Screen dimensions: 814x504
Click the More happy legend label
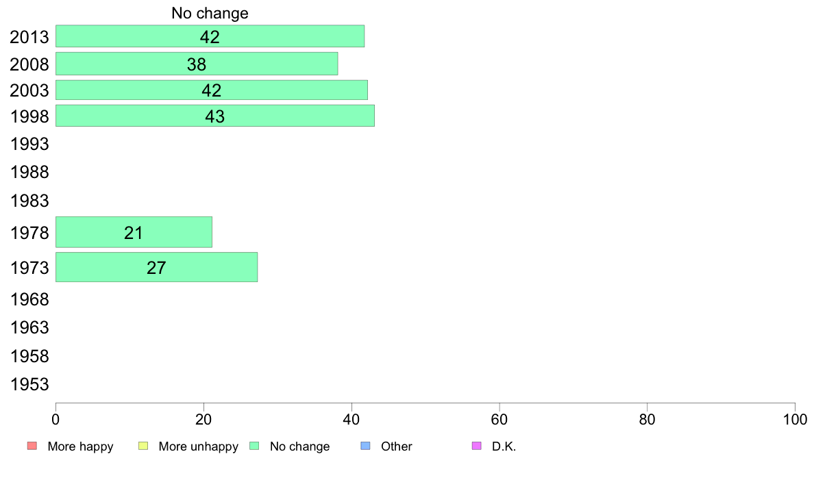click(80, 446)
